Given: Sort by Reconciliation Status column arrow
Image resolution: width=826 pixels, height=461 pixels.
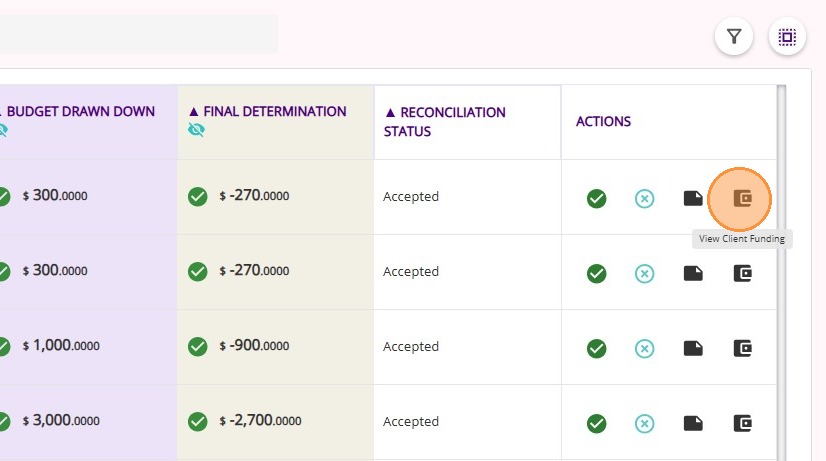Looking at the screenshot, I should (x=391, y=113).
